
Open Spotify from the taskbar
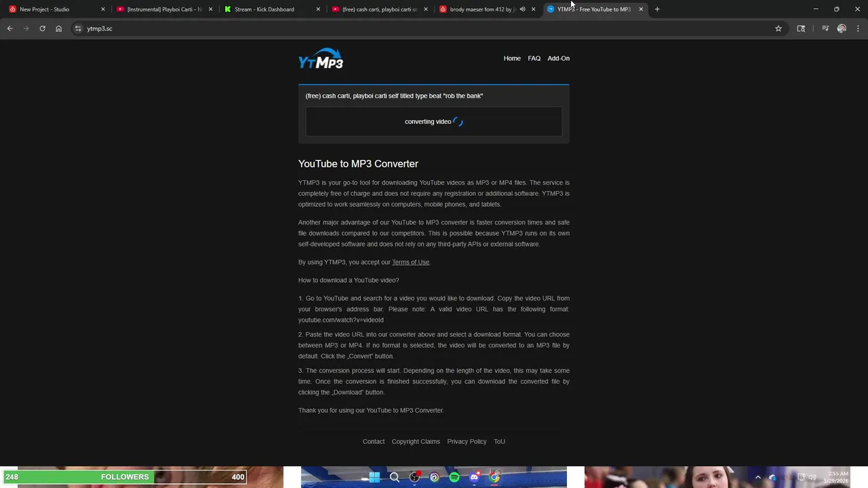[x=454, y=477]
